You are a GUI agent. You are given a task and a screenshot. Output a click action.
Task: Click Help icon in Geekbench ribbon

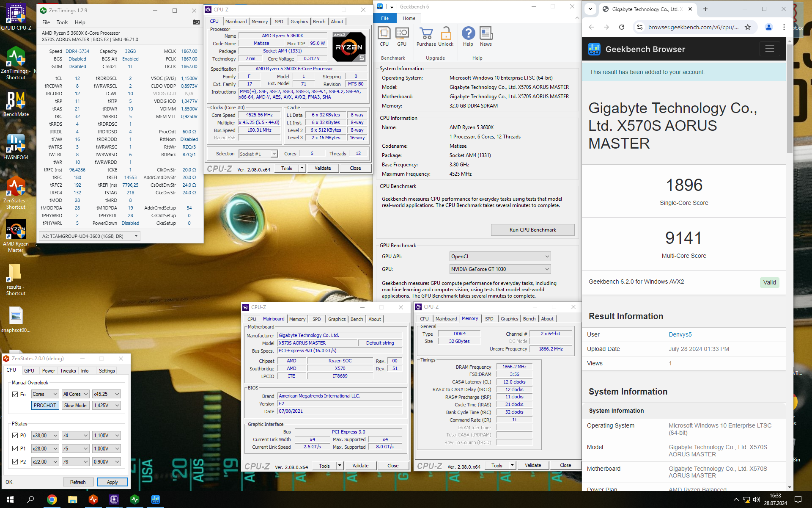coord(468,36)
